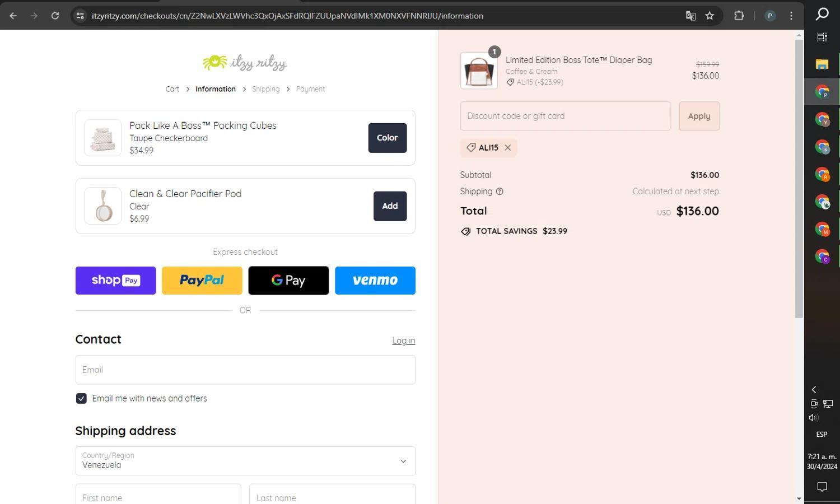Open the volume control in the tray
The width and height of the screenshot is (840, 504).
click(814, 418)
